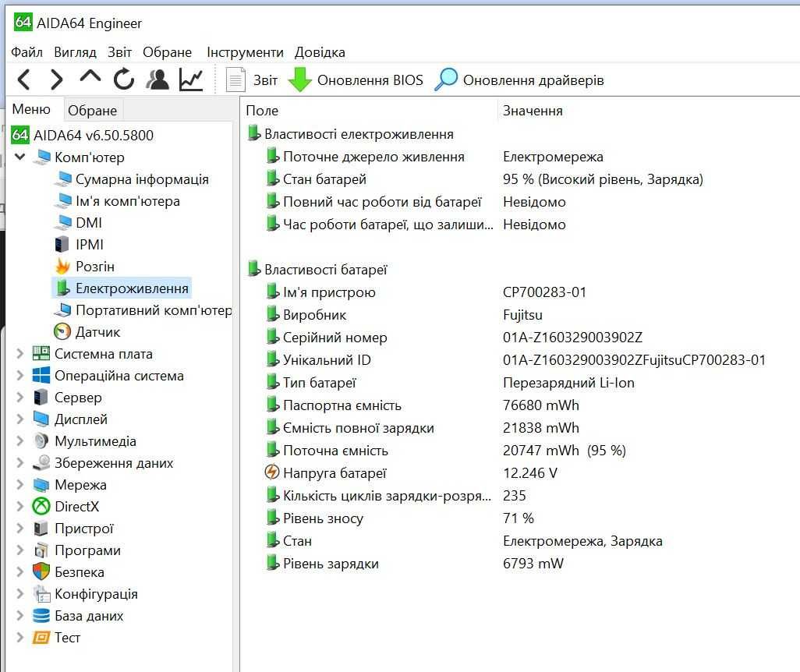Click the Звіт toolbar button label

point(265,80)
